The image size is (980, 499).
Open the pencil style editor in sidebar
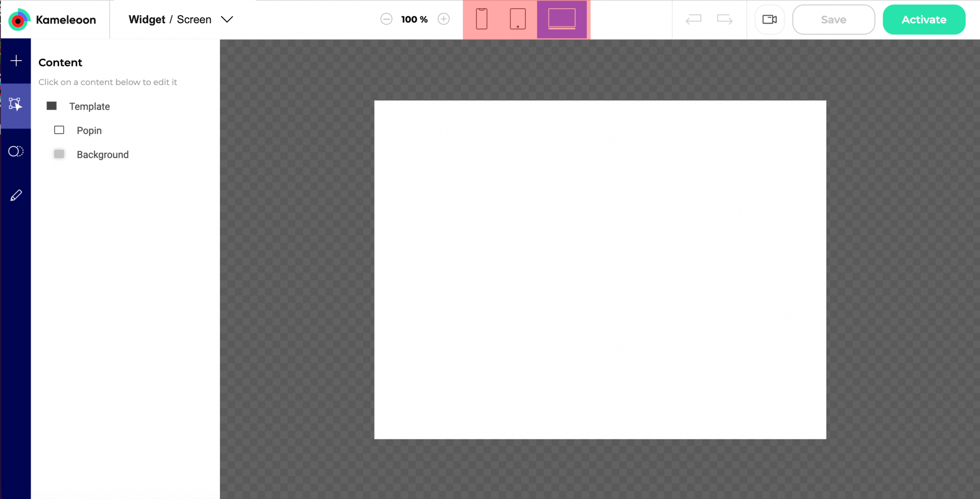pyautogui.click(x=16, y=195)
